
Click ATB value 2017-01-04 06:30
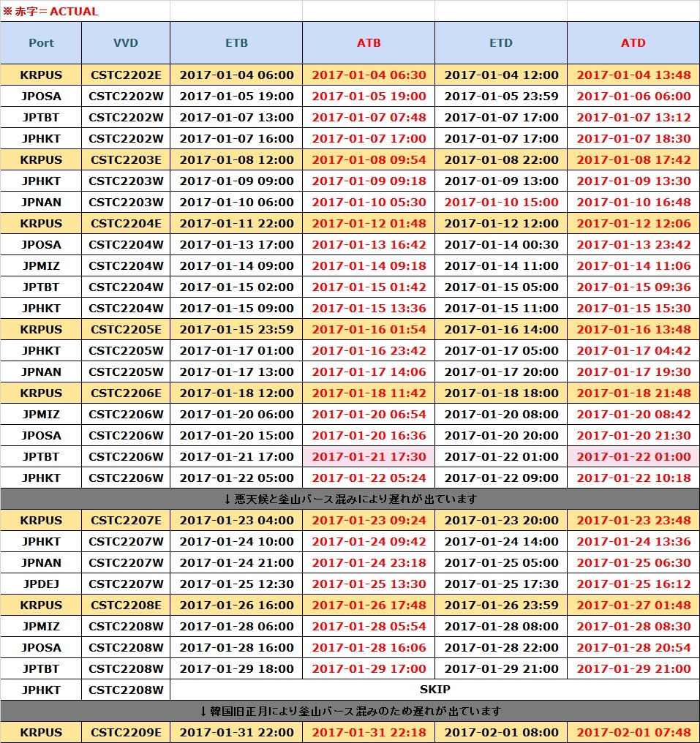click(x=369, y=75)
